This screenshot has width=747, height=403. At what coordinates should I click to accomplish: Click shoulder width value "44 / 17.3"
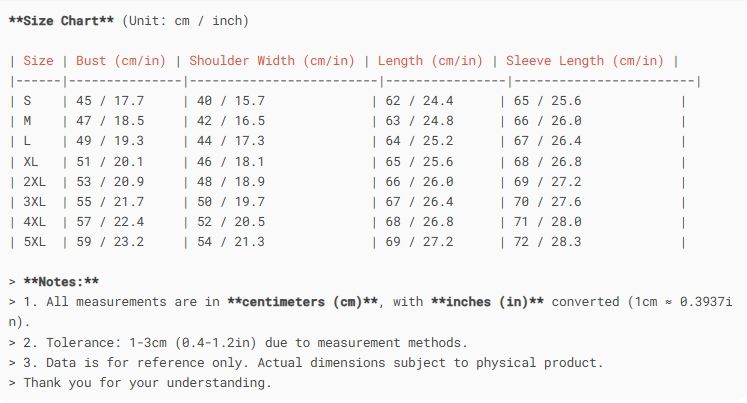tap(229, 141)
